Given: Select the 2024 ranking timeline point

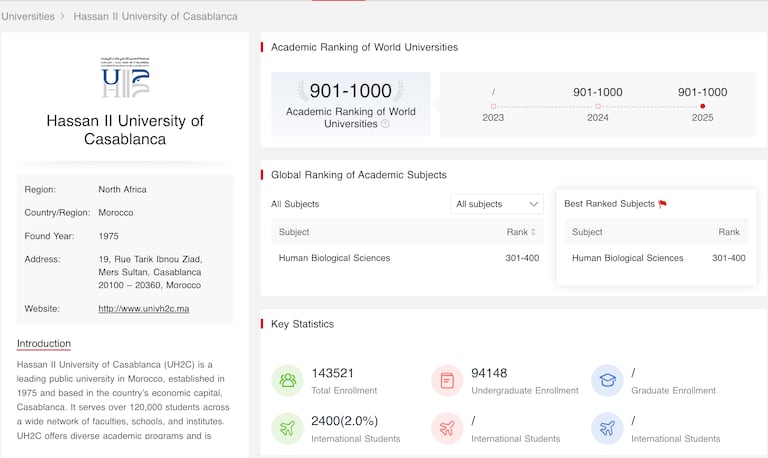Looking at the screenshot, I should tap(598, 106).
